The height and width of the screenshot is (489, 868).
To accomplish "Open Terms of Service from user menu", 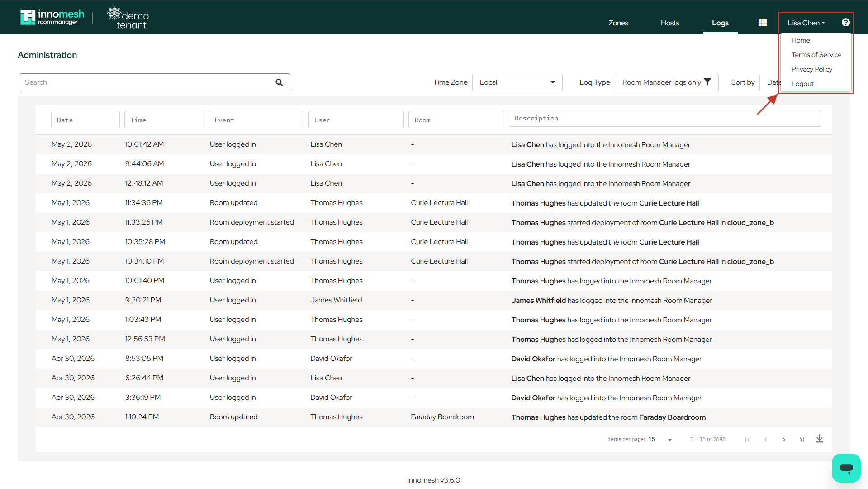I will [x=816, y=55].
